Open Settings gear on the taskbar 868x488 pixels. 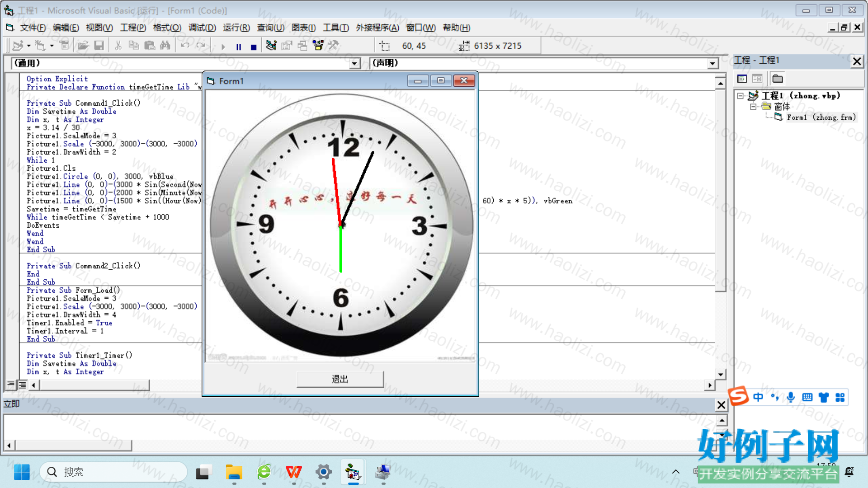(324, 472)
